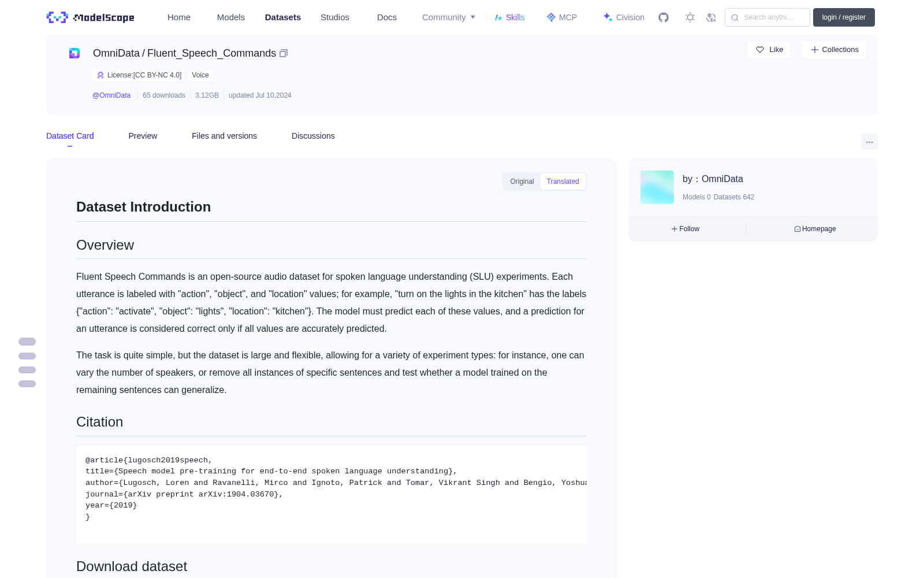Click the Skills icon in the navbar
The width and height of the screenshot is (924, 578).
pos(498,17)
